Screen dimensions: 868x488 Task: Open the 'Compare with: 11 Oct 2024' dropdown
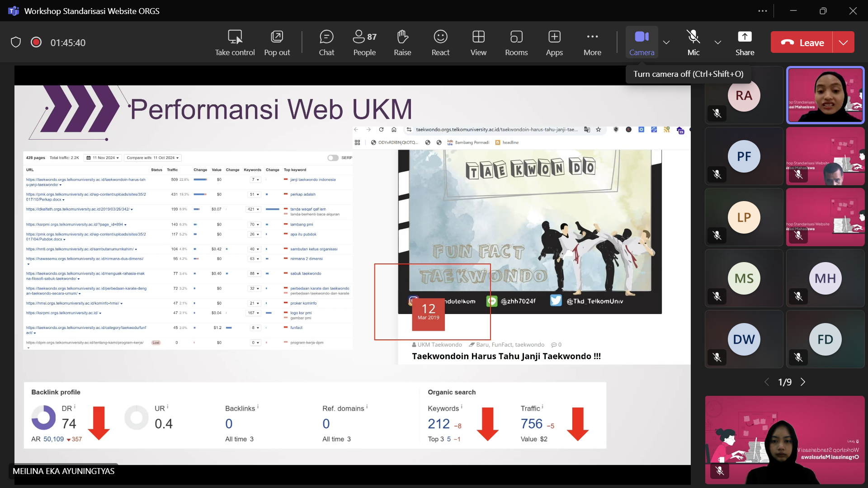[153, 158]
